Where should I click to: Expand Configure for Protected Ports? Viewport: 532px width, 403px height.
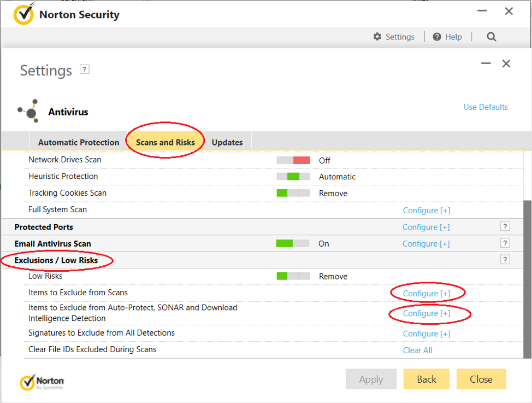click(x=426, y=227)
